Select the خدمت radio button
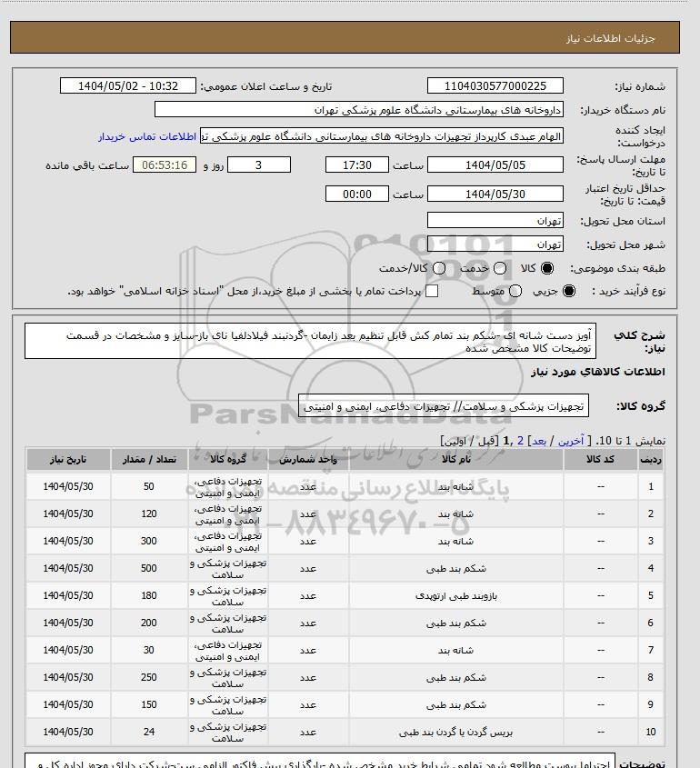The width and height of the screenshot is (700, 768). 500,268
